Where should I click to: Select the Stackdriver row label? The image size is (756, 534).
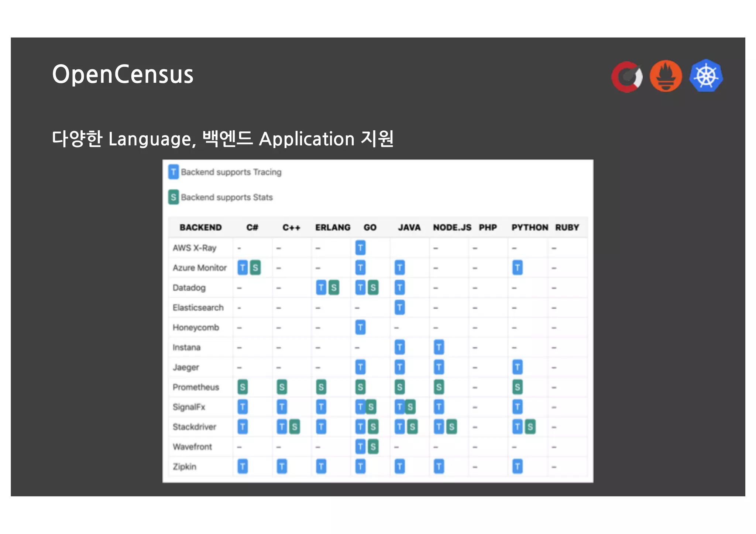(195, 427)
